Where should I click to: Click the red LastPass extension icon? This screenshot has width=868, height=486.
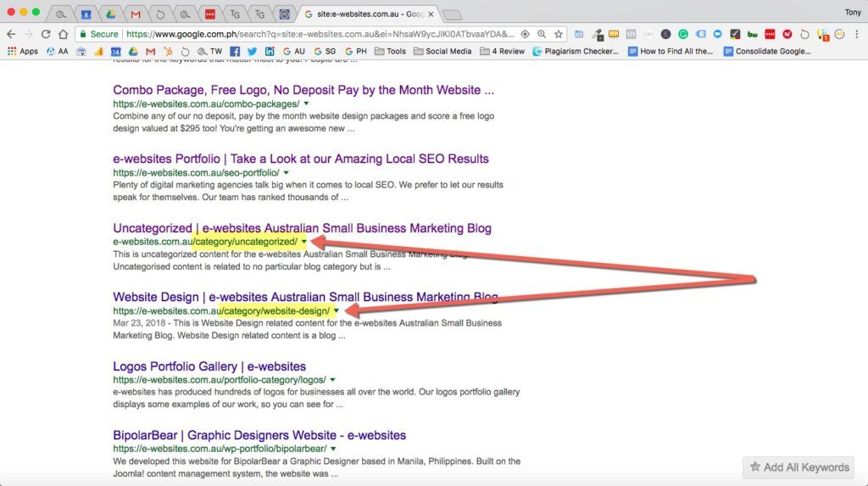[770, 35]
